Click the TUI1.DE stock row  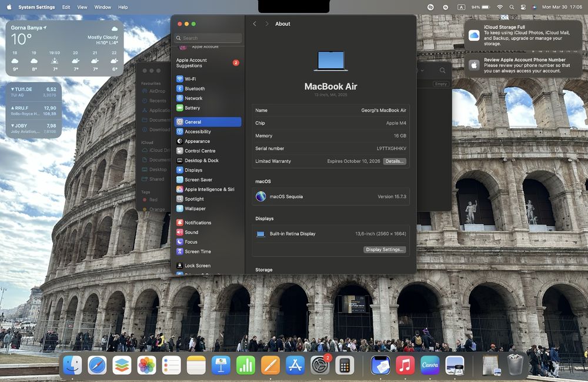(x=34, y=92)
